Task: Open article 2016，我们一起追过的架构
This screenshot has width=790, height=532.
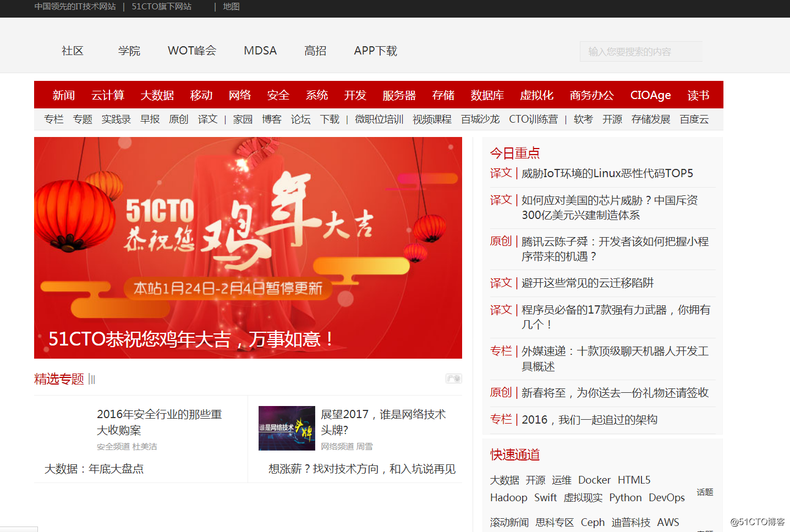Action: pyautogui.click(x=589, y=420)
